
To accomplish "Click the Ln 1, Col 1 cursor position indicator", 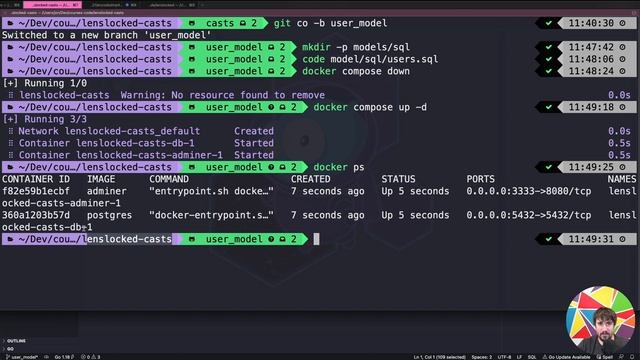I will tap(439, 357).
